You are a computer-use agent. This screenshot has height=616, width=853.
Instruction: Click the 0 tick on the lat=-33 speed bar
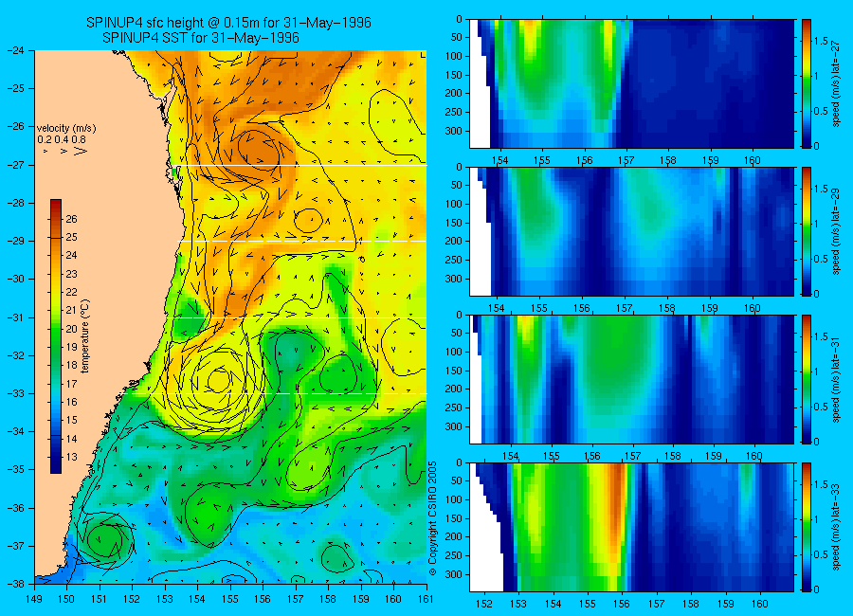(x=817, y=589)
